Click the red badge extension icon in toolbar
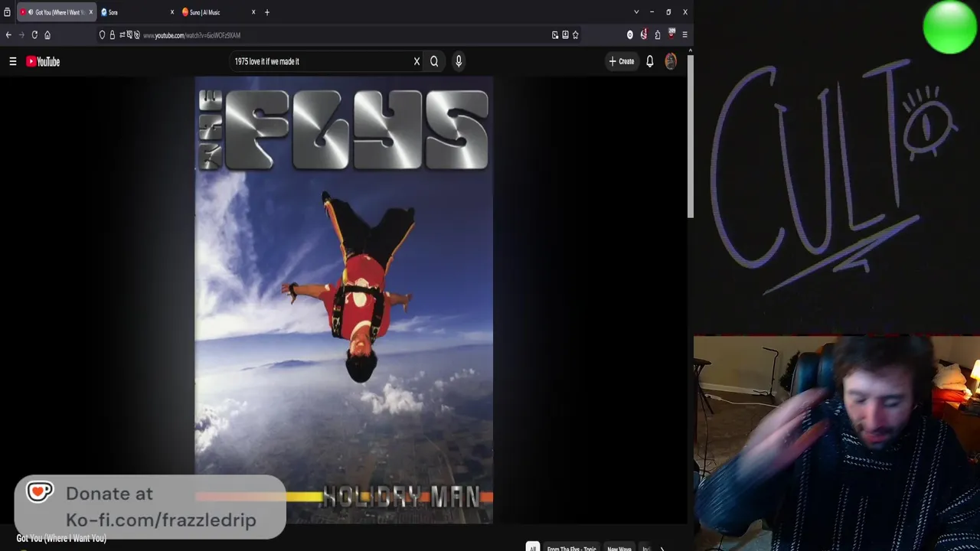This screenshot has height=551, width=980. point(671,34)
